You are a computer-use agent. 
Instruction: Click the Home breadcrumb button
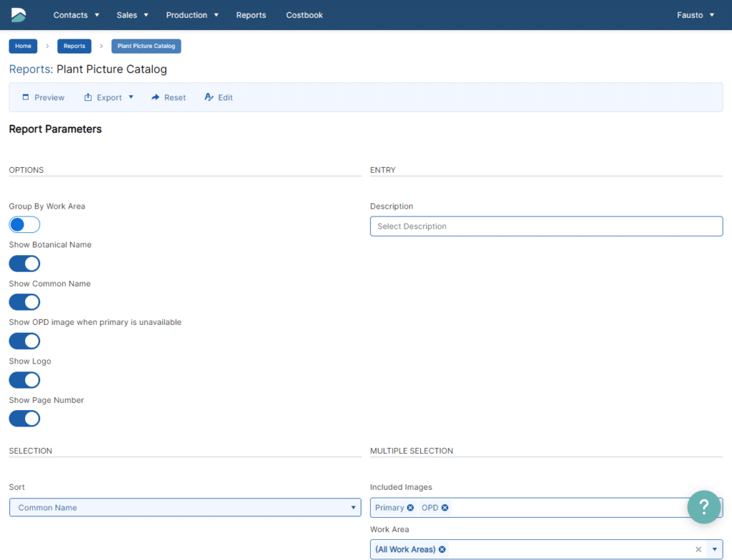[x=23, y=46]
